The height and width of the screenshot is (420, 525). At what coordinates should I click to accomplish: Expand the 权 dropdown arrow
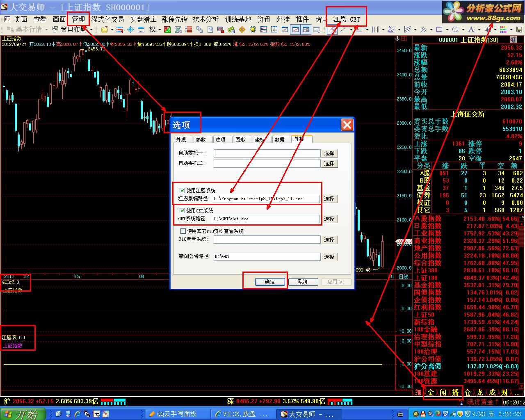coord(160,30)
